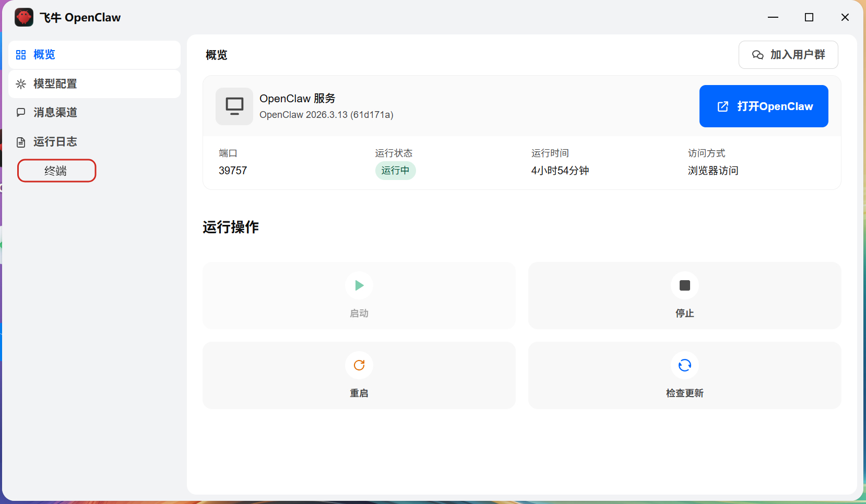This screenshot has width=866, height=504.
Task: Click the red 飞牛 OpenClaw app logo
Action: coord(24,17)
